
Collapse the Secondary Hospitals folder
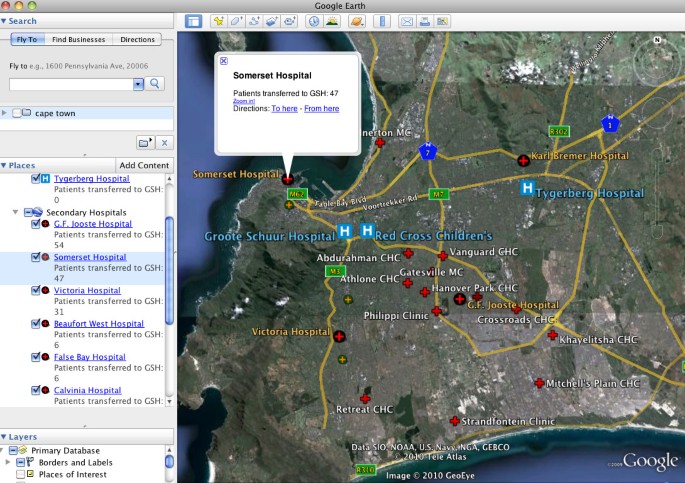click(x=15, y=212)
